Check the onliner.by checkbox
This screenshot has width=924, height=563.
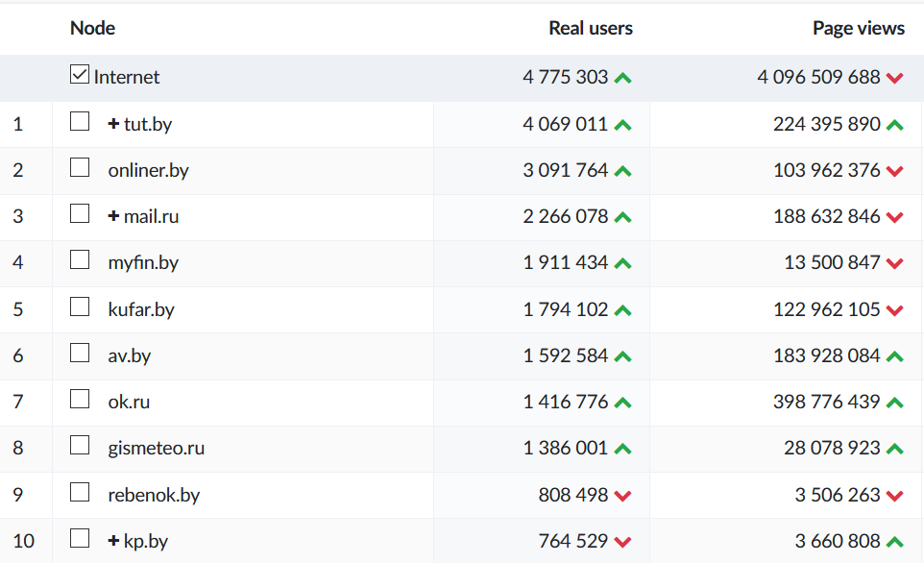[x=80, y=168]
